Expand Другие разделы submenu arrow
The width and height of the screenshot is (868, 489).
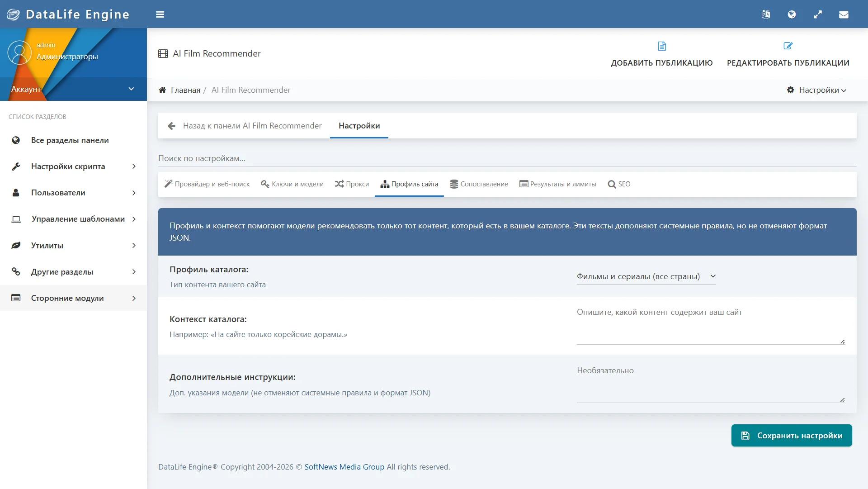134,272
